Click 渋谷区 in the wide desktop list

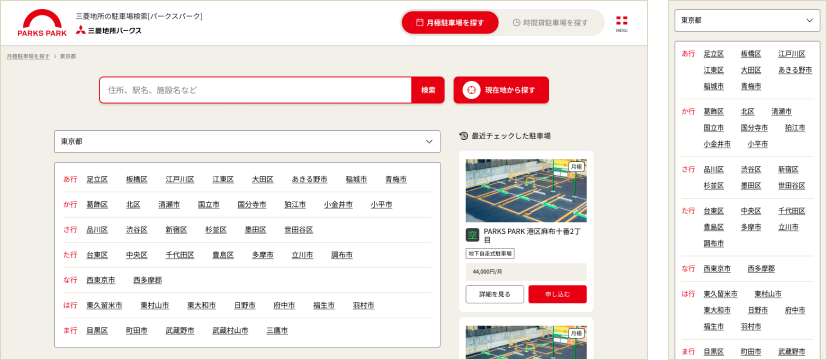point(137,230)
